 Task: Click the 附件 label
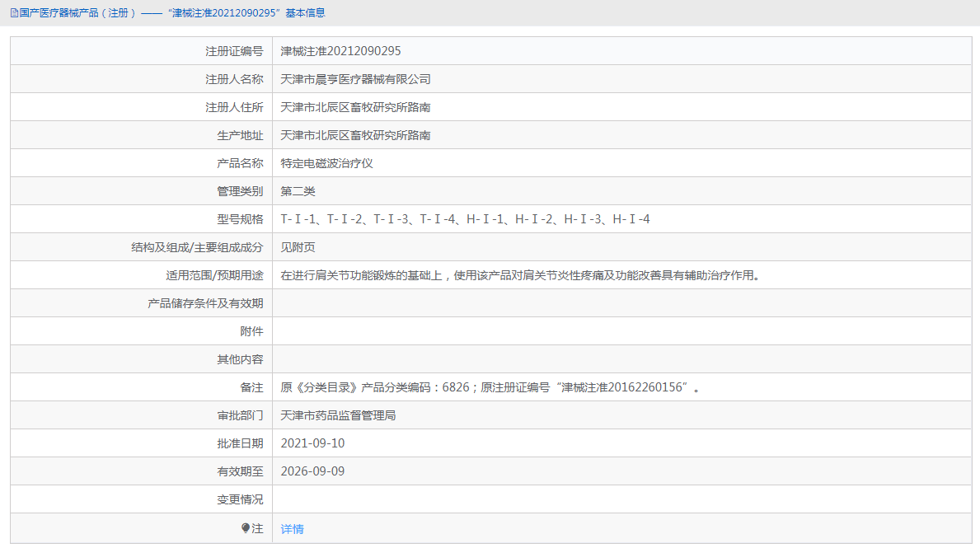pos(252,332)
